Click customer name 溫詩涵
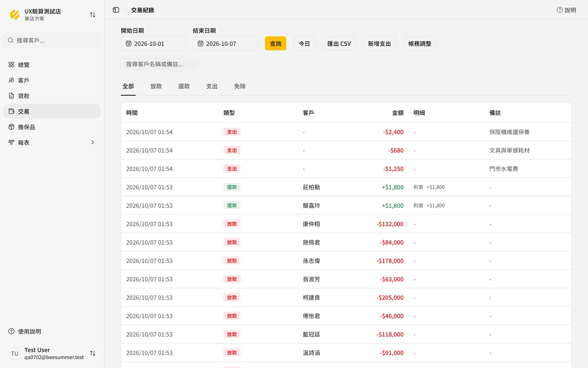Image resolution: width=588 pixels, height=368 pixels. click(x=311, y=353)
